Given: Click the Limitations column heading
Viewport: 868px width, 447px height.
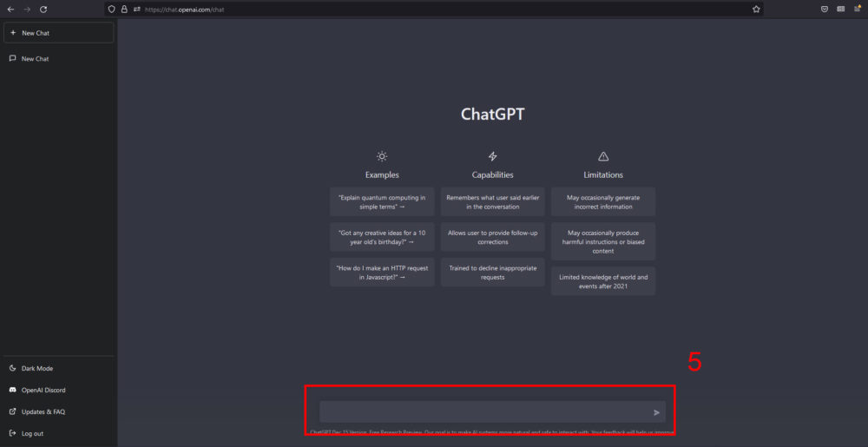Looking at the screenshot, I should pyautogui.click(x=603, y=174).
